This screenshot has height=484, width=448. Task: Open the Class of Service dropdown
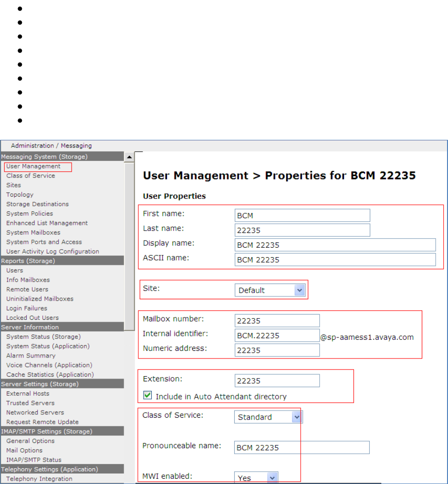point(268,417)
